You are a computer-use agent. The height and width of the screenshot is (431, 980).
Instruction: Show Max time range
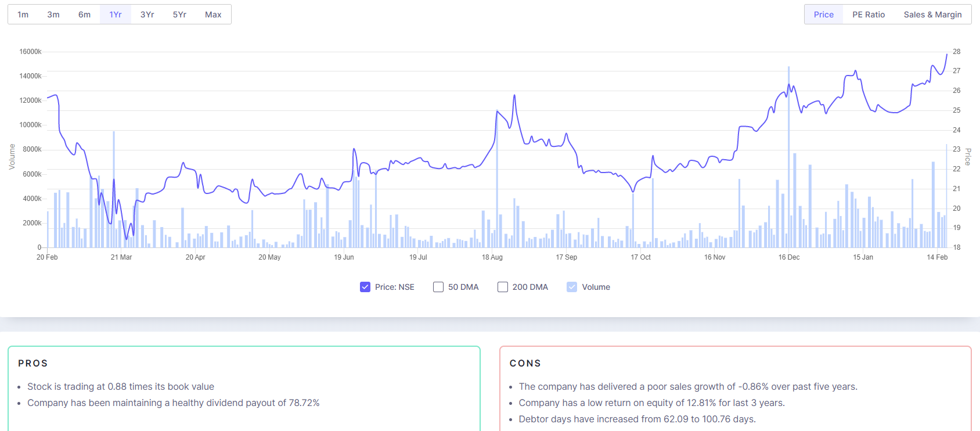point(213,15)
